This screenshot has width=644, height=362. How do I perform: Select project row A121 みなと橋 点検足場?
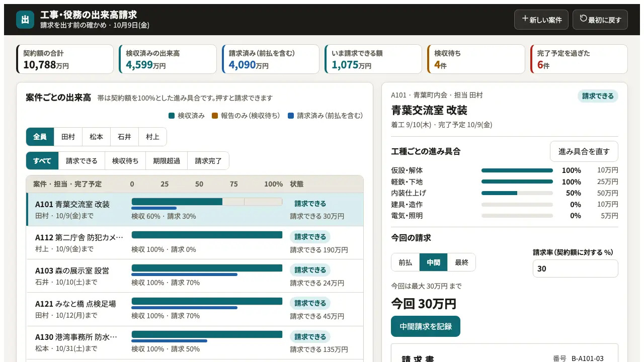195,309
